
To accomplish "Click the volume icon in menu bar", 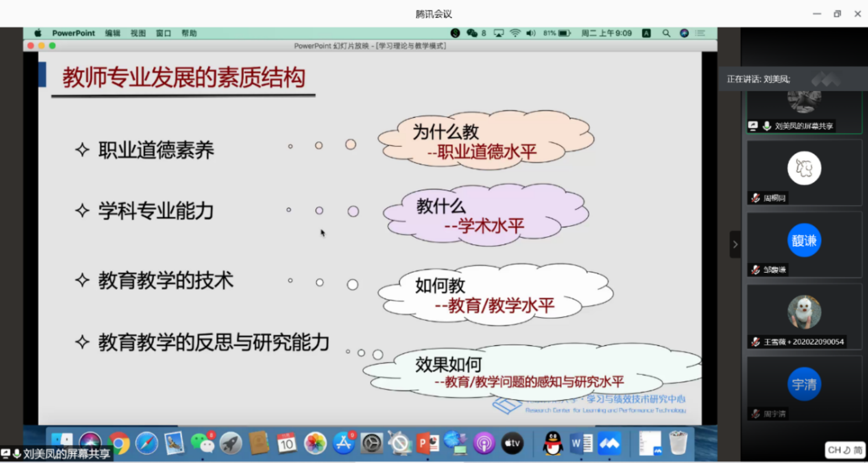I will click(x=531, y=33).
